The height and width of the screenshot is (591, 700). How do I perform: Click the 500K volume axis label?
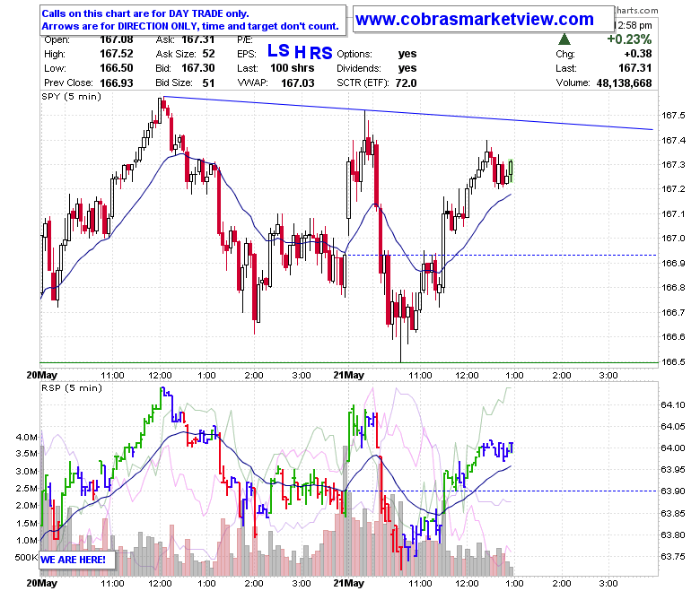[x=26, y=558]
